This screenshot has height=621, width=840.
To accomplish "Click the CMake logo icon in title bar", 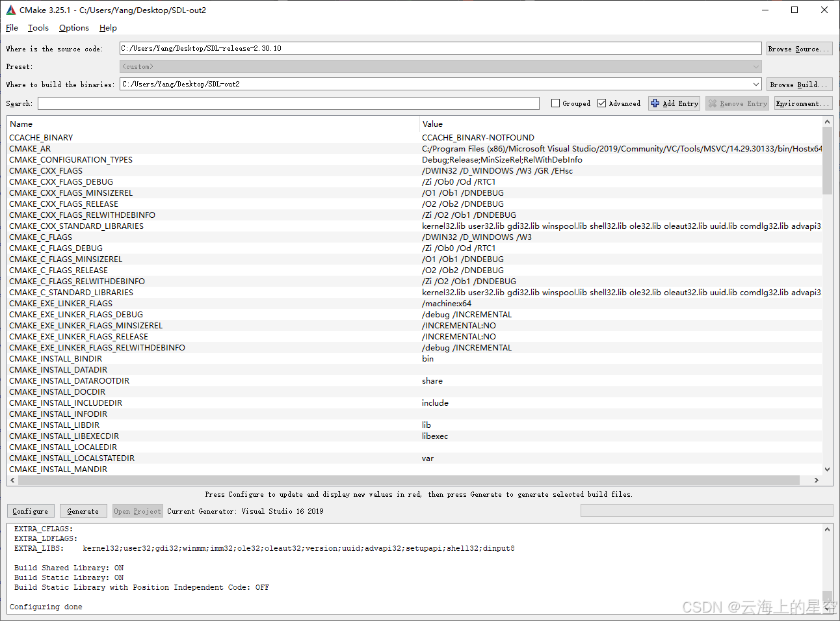I will click(x=10, y=10).
